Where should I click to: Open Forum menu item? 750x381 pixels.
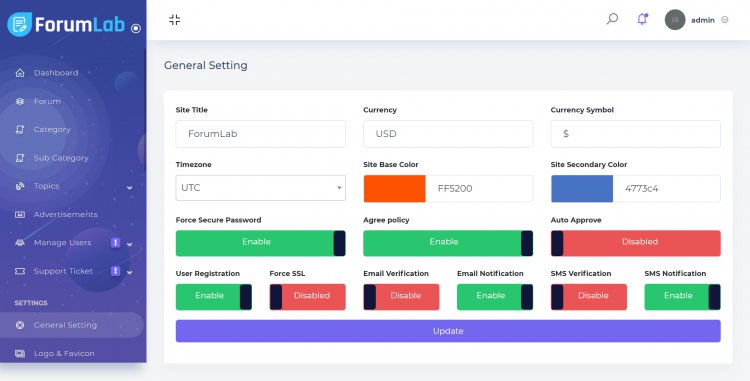coord(72,101)
